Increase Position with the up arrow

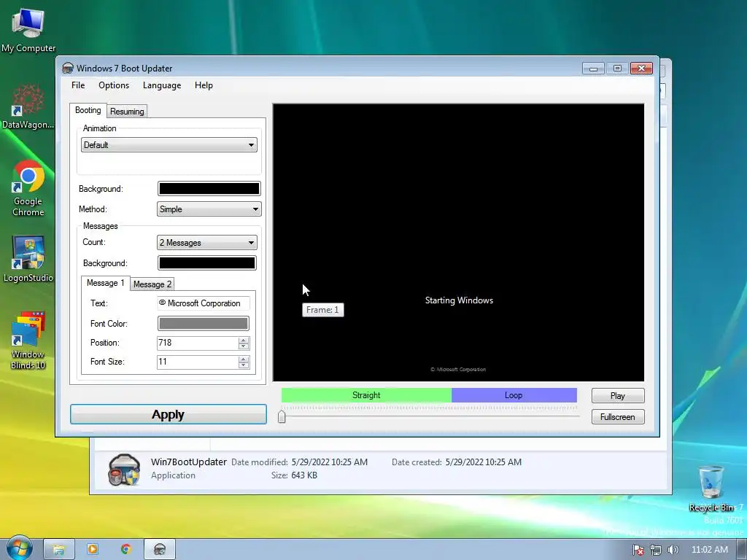point(244,340)
